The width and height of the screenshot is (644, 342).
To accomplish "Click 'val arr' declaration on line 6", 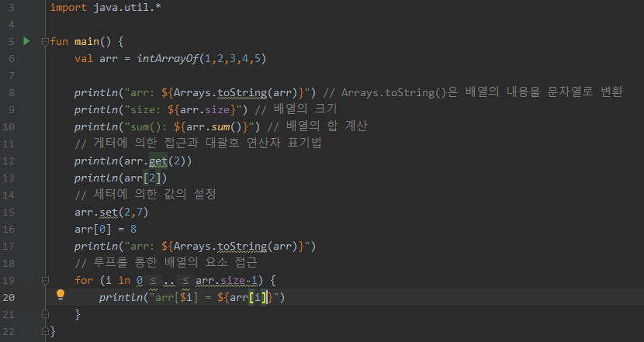I will coord(96,58).
